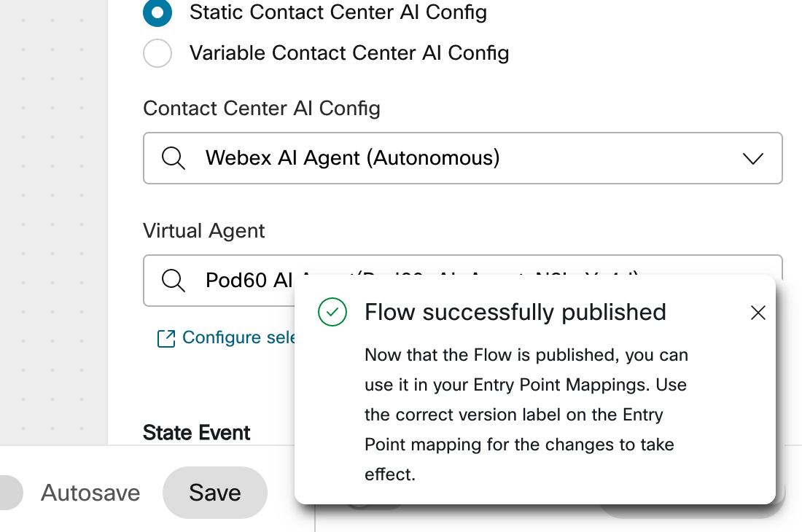This screenshot has width=802, height=532.
Task: Click the Static Contact Center AI Config label
Action: tap(338, 12)
